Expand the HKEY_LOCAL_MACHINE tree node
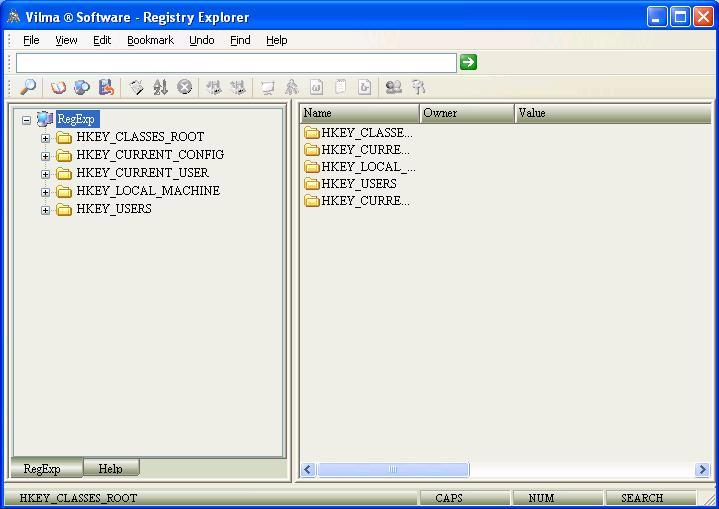This screenshot has width=719, height=509. [45, 192]
